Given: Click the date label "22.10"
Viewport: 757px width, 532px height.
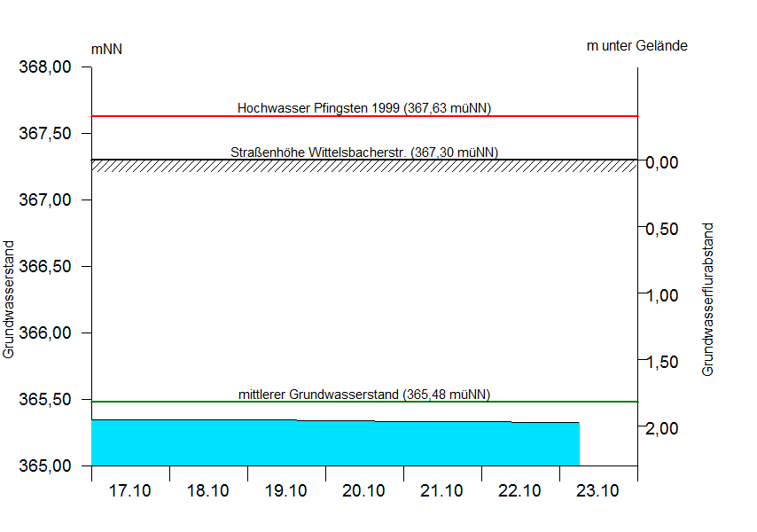Looking at the screenshot, I should pyautogui.click(x=519, y=491).
